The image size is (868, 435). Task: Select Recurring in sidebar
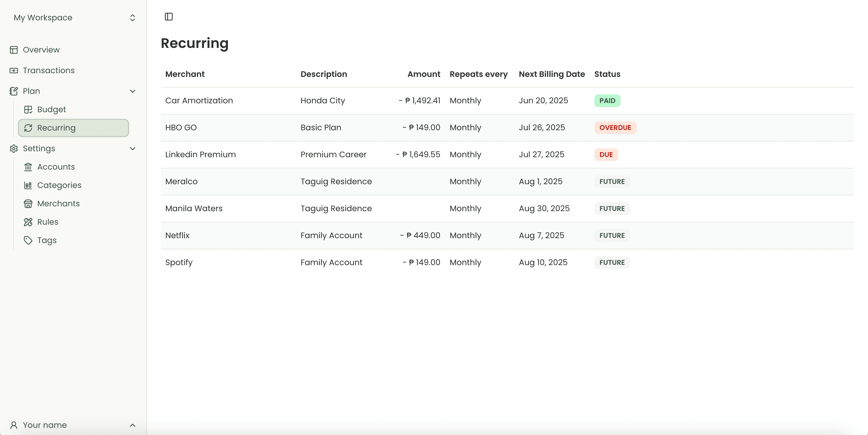(x=73, y=128)
